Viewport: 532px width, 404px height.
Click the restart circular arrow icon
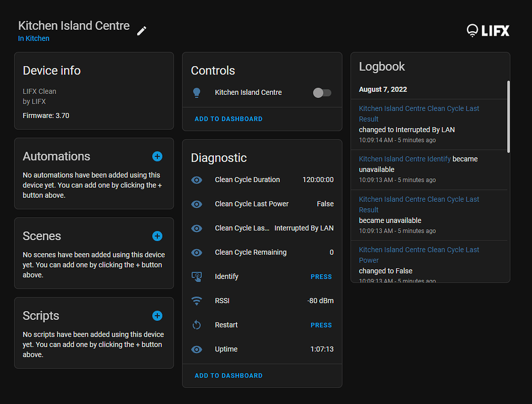[197, 325]
